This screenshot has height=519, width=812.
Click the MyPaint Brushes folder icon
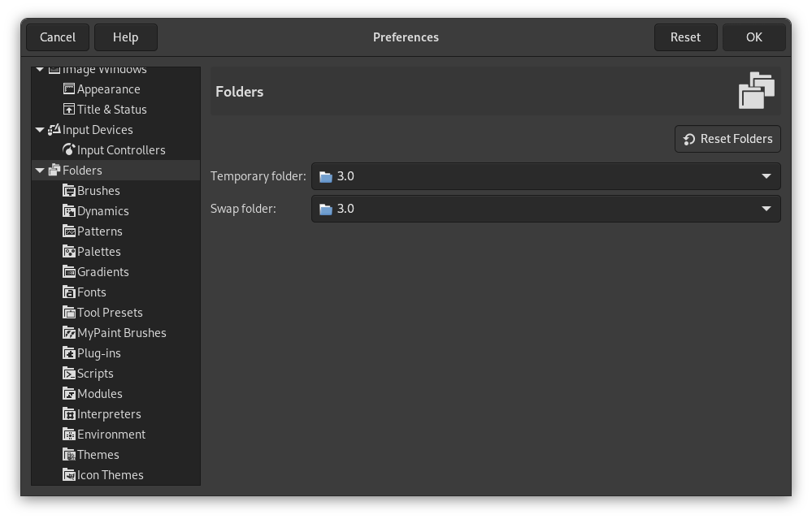coord(69,332)
